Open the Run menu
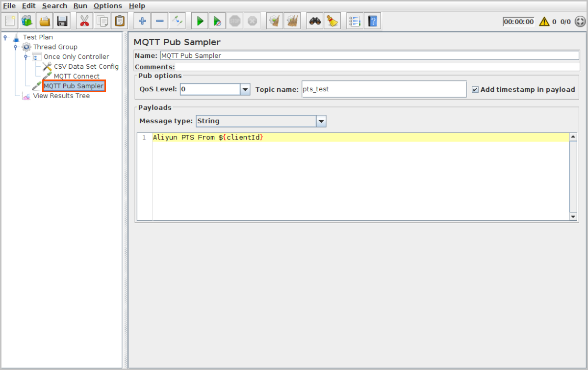 tap(80, 6)
